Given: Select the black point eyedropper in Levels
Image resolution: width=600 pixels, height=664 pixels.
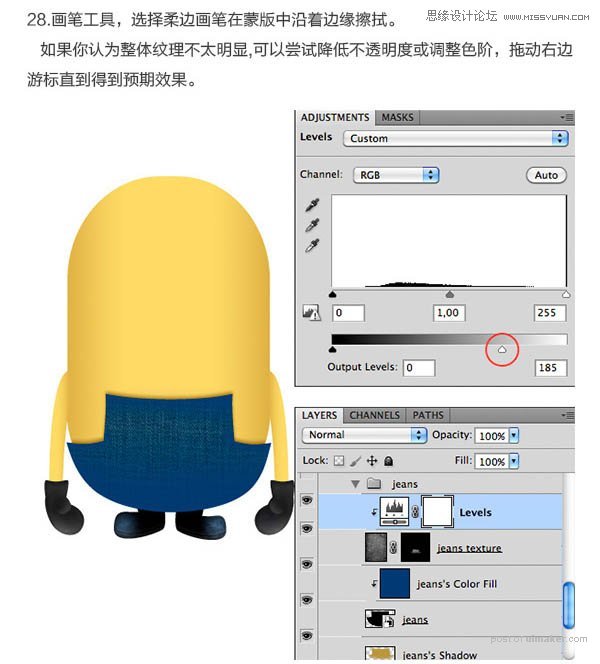Looking at the screenshot, I should pyautogui.click(x=312, y=205).
